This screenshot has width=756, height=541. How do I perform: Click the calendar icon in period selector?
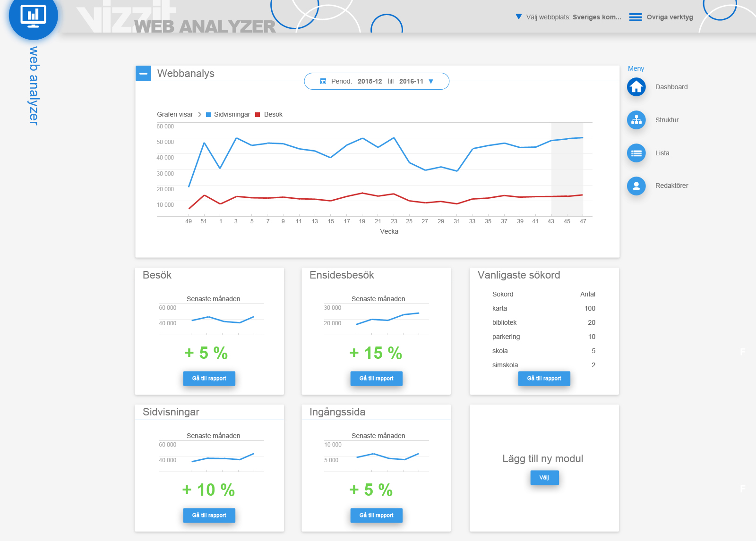[x=323, y=81]
